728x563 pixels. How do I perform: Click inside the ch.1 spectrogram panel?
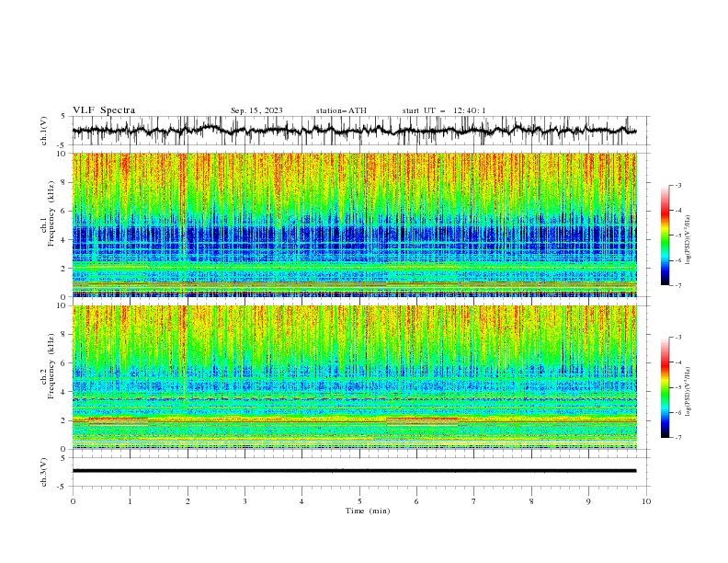click(x=355, y=224)
